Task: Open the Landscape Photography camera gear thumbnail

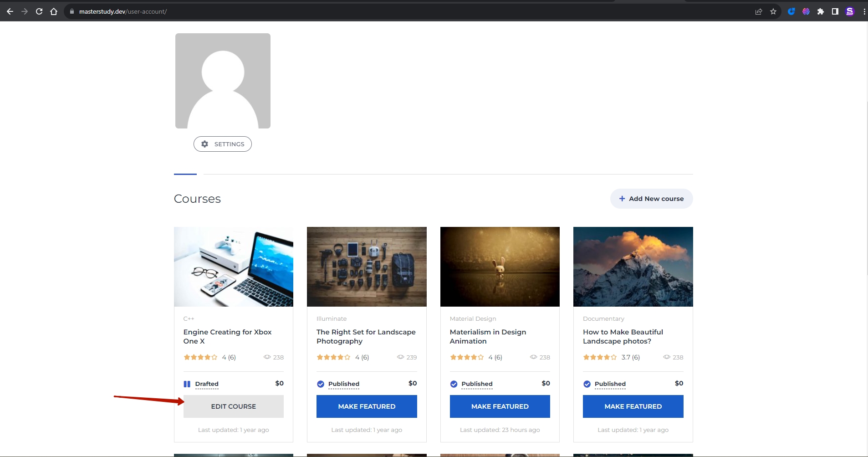Action: click(367, 267)
